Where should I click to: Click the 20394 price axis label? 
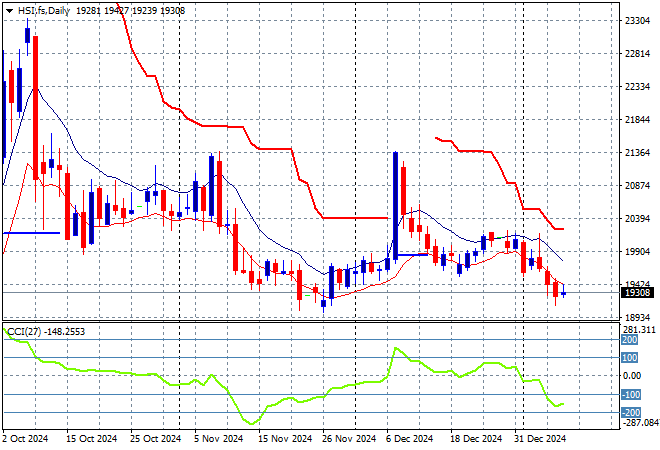pyautogui.click(x=636, y=219)
